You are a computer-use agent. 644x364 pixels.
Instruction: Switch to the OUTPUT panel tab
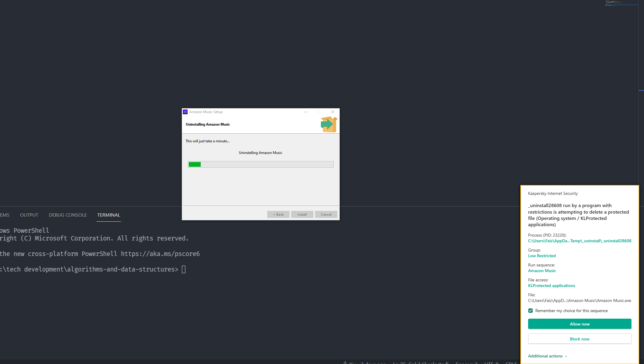point(29,215)
